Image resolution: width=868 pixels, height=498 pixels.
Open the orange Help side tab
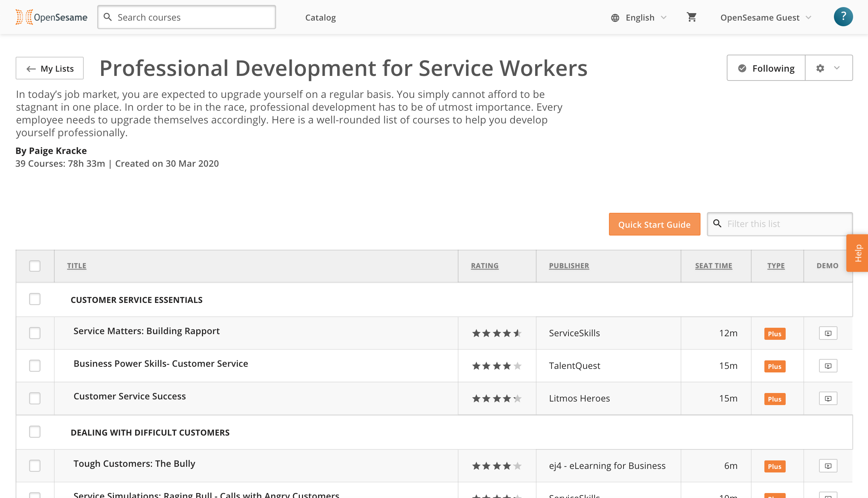[858, 253]
